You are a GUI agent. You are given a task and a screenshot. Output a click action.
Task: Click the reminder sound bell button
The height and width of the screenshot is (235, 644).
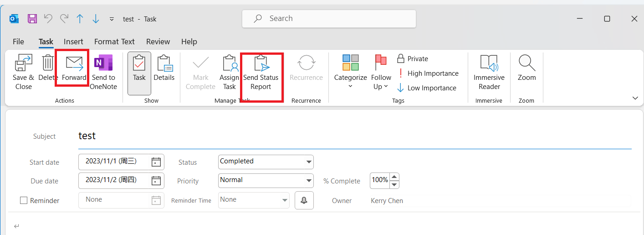click(304, 200)
